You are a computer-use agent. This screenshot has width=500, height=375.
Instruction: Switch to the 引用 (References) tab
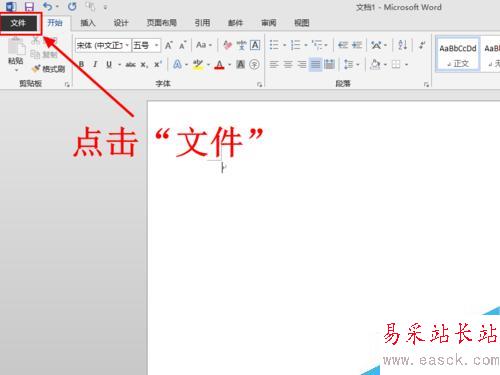click(x=202, y=23)
